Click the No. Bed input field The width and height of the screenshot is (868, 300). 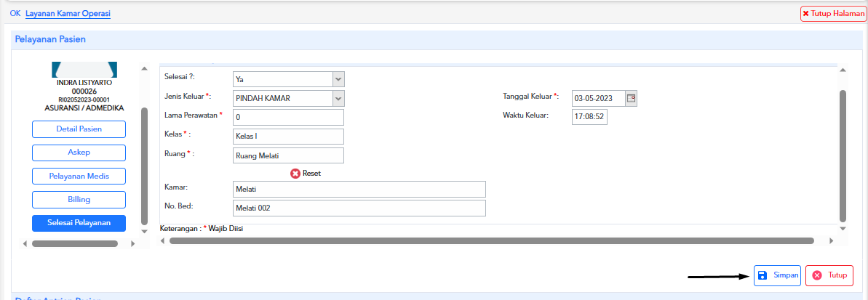358,208
